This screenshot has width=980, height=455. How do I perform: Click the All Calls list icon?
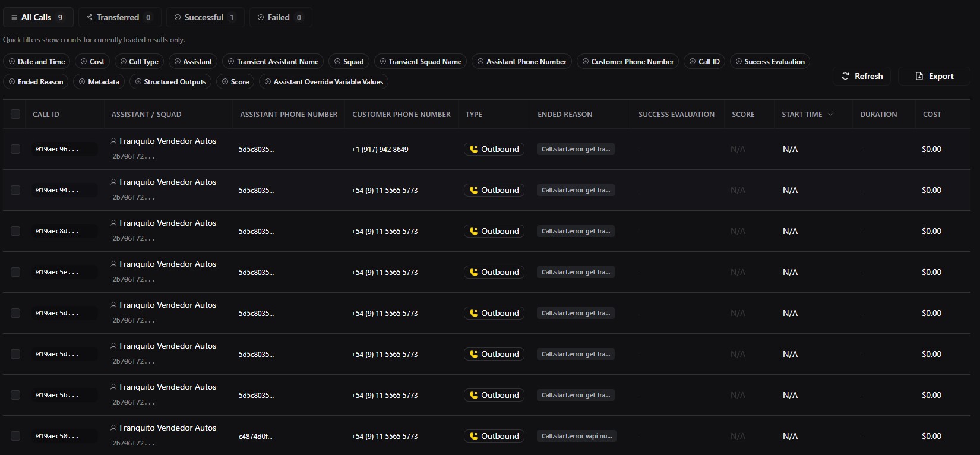tap(14, 17)
